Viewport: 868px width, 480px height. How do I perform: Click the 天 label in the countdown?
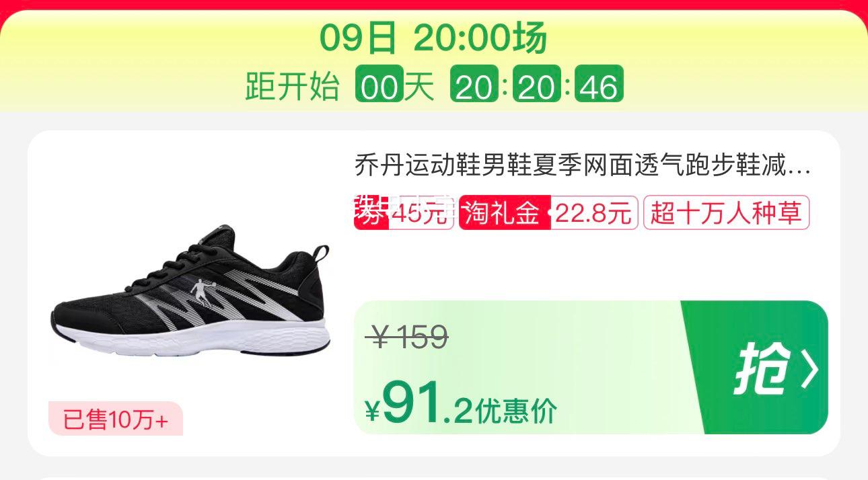click(419, 85)
